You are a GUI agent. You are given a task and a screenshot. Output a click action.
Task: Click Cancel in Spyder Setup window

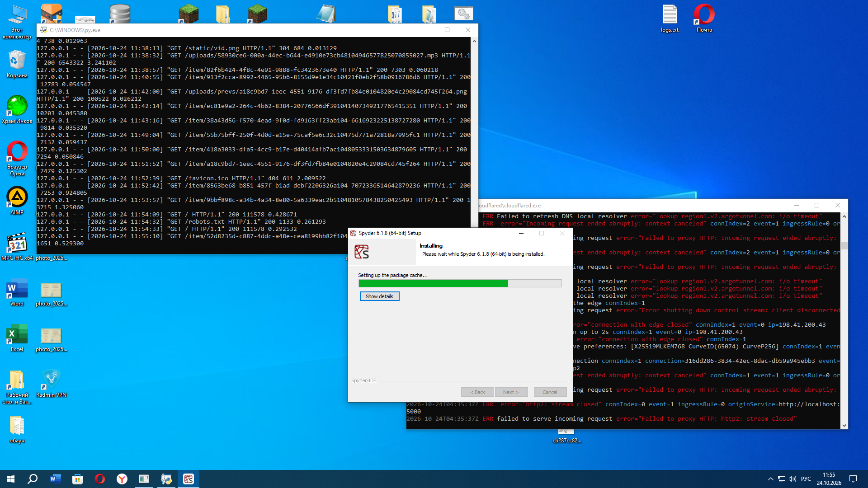click(x=550, y=392)
